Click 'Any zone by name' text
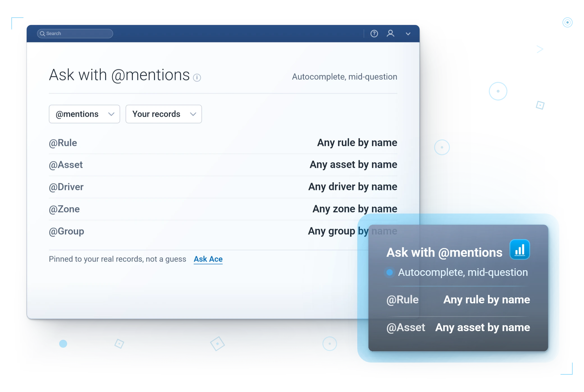584x392 pixels. pos(355,209)
